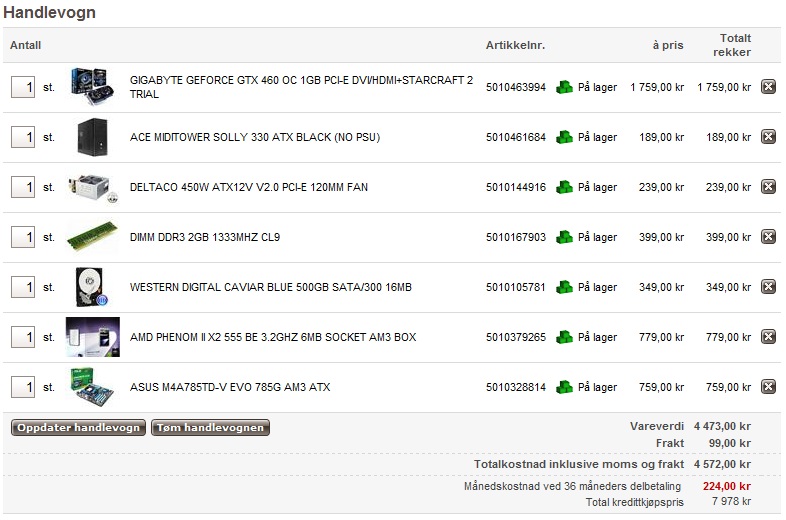
Task: Open ASUS M4A785TD-V EVO link
Action: point(230,387)
